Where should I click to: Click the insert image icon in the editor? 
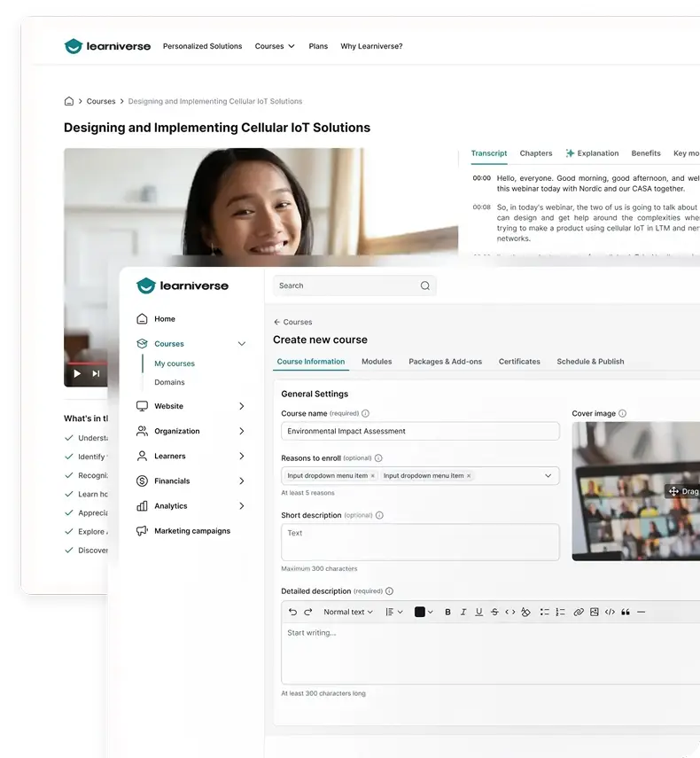[x=595, y=612]
